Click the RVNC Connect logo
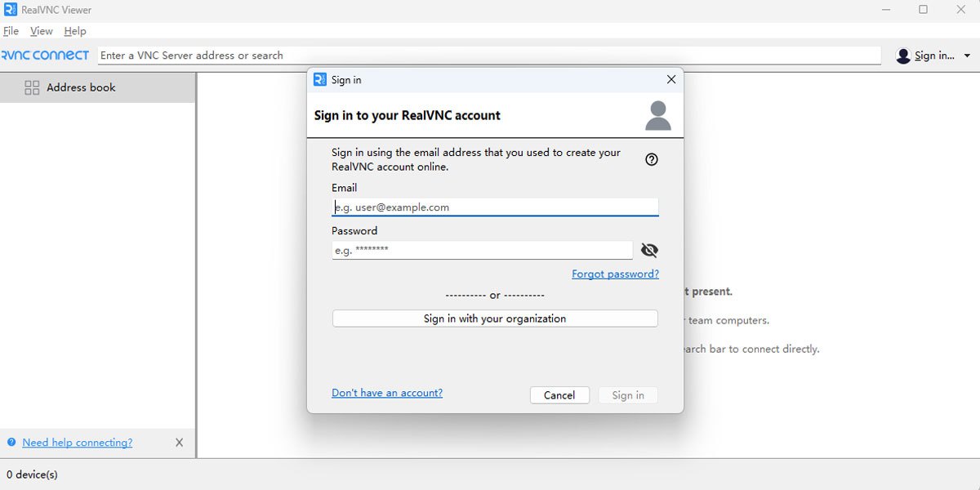This screenshot has width=980, height=490. [x=46, y=56]
